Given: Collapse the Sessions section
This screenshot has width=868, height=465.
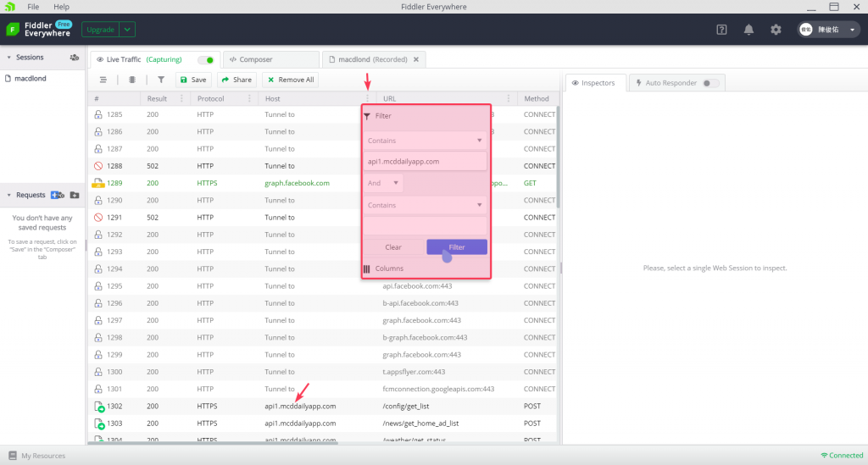Looking at the screenshot, I should pos(8,58).
